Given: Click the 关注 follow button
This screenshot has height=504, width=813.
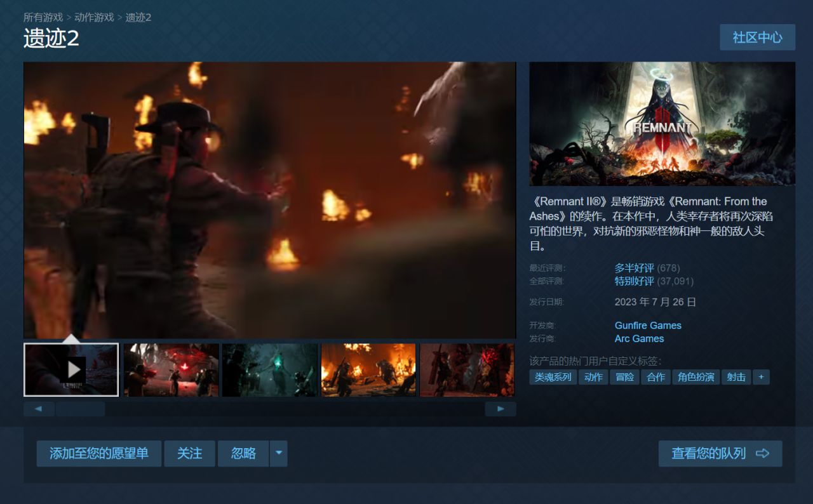Looking at the screenshot, I should point(189,454).
